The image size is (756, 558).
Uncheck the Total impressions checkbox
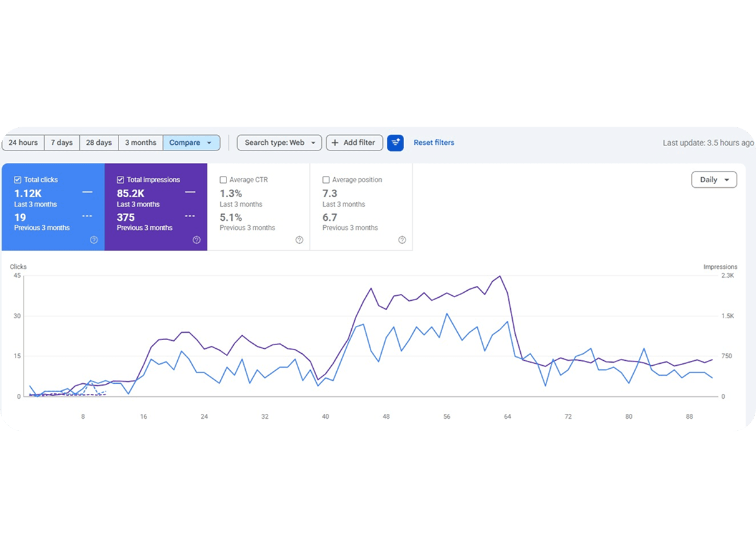point(120,180)
